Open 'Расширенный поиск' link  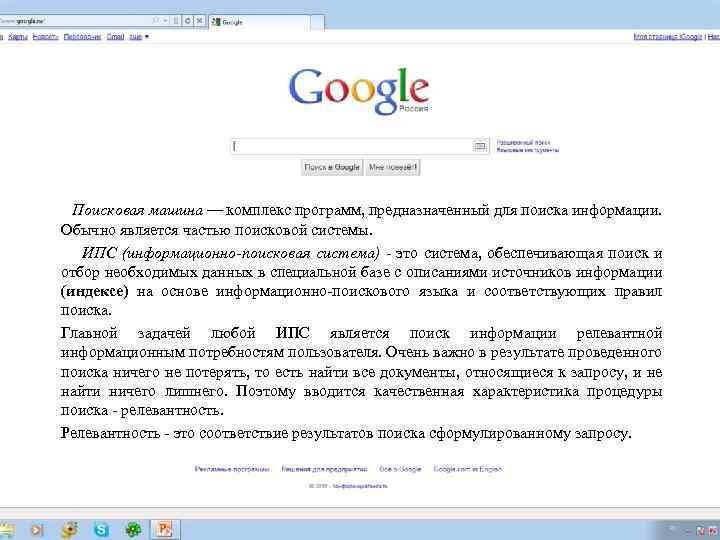pyautogui.click(x=523, y=143)
